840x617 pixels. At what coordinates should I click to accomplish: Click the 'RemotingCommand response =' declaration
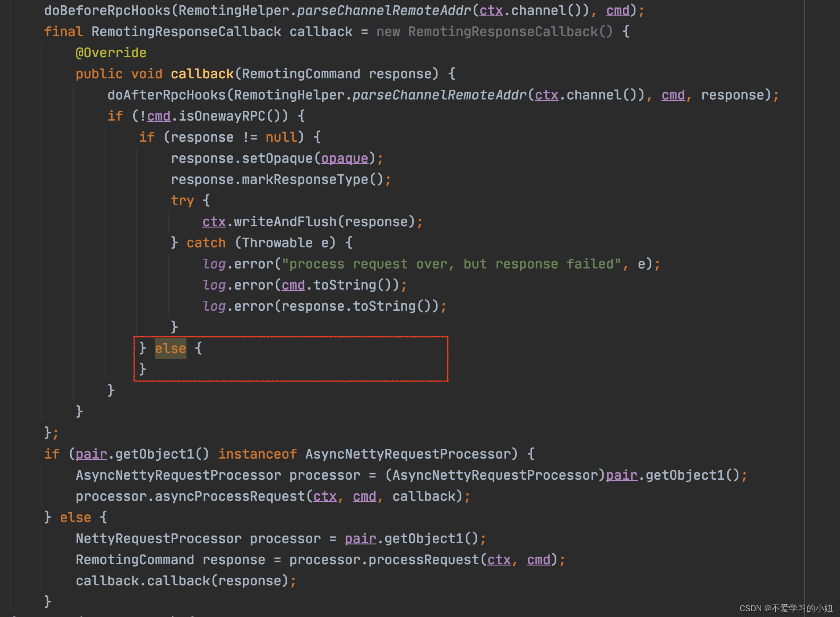178,559
